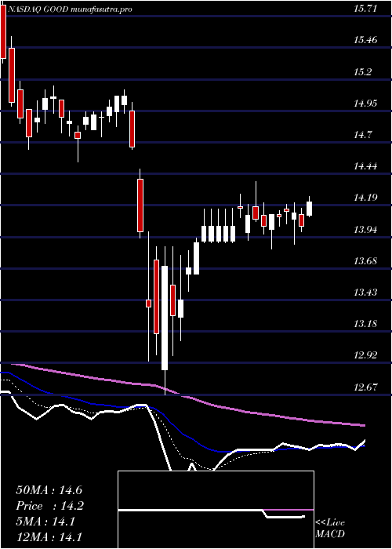Select the 5MA : 14.1 readout

tap(45, 522)
